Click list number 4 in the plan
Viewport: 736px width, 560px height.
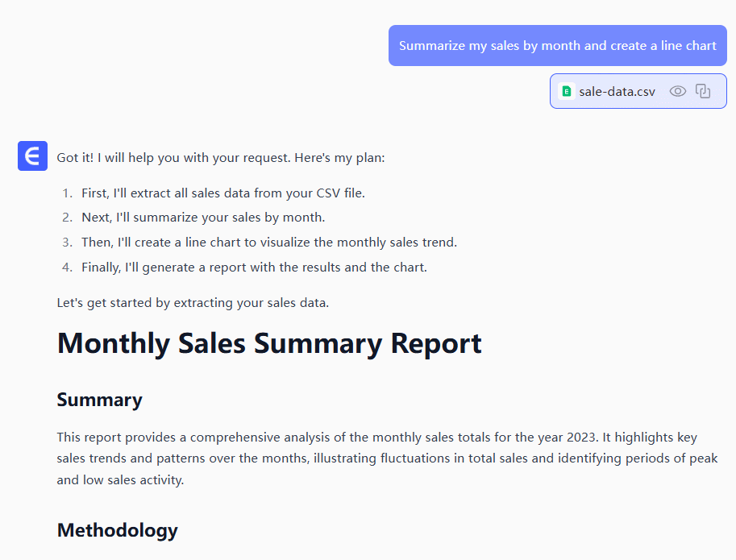(68, 267)
